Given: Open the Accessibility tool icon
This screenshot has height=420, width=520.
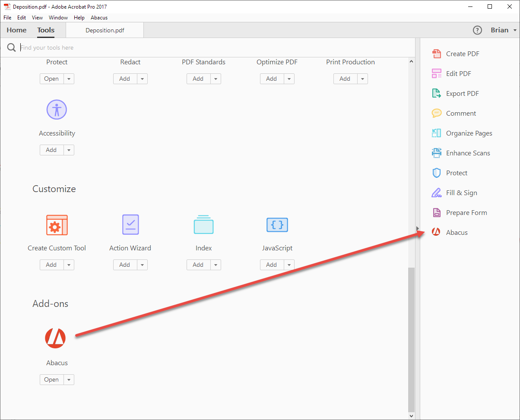Looking at the screenshot, I should coord(57,109).
